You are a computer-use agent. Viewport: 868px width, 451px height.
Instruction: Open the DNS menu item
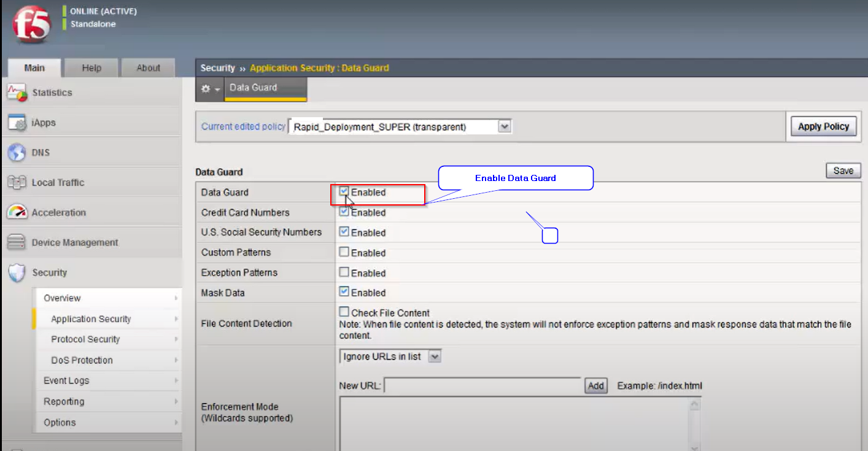point(41,153)
